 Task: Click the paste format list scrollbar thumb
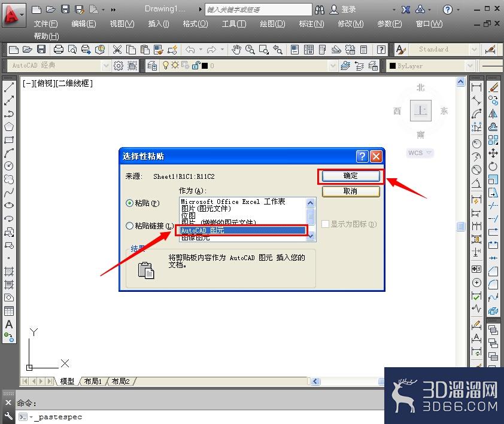pyautogui.click(x=310, y=216)
